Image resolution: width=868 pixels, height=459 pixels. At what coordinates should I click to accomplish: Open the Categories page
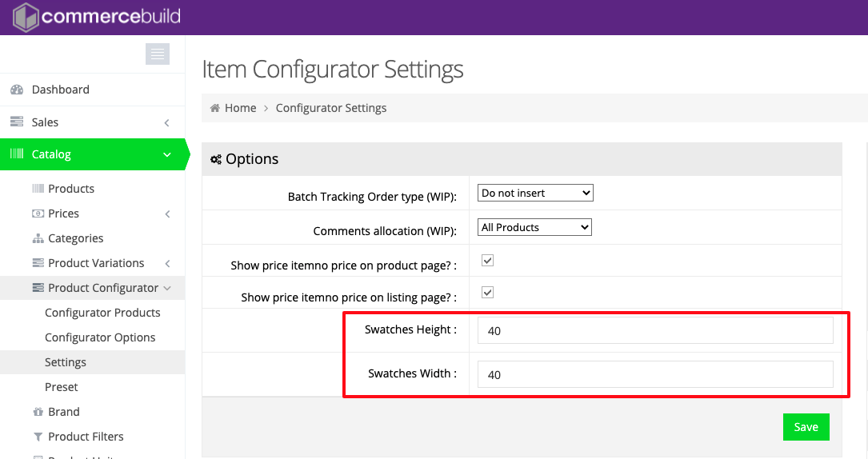(x=75, y=238)
